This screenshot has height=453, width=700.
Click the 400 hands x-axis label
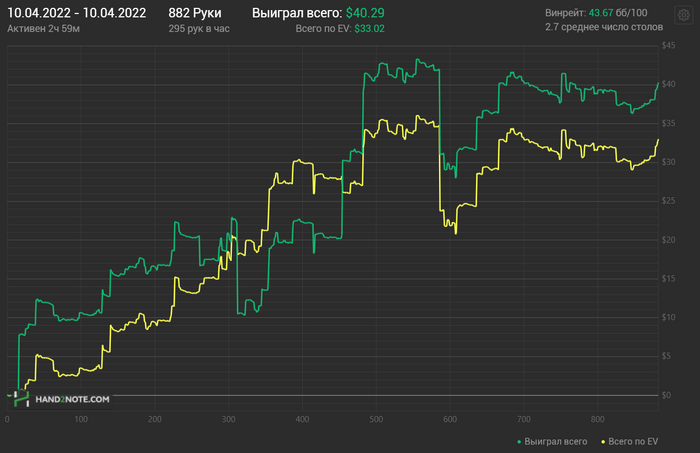[302, 419]
